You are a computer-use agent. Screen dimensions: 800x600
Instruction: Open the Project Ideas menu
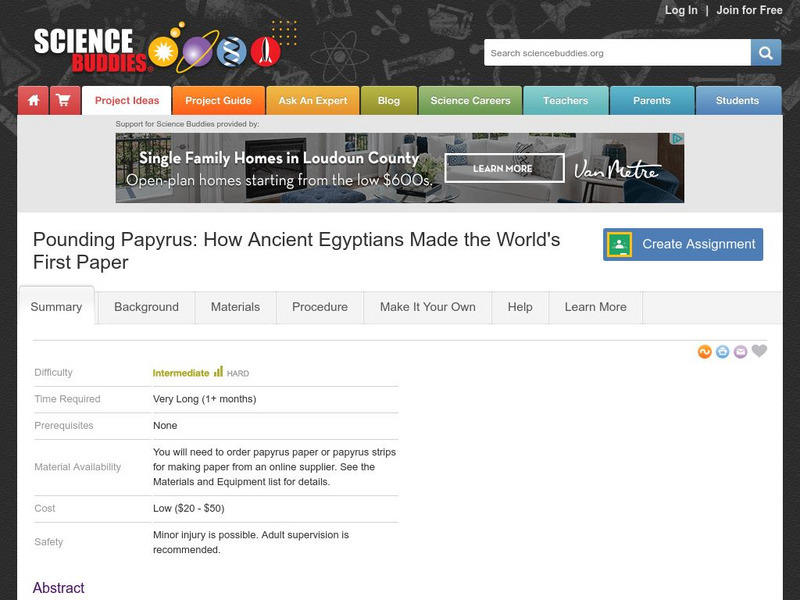[x=126, y=100]
